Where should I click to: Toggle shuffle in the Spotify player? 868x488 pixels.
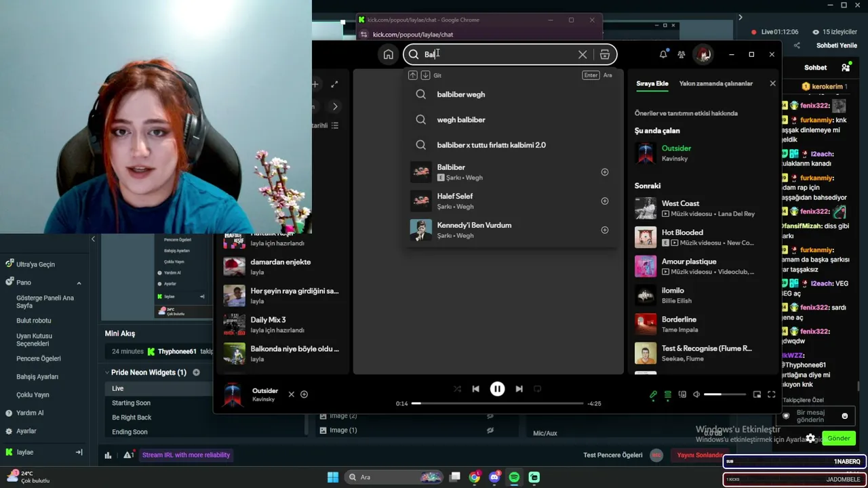[457, 389]
